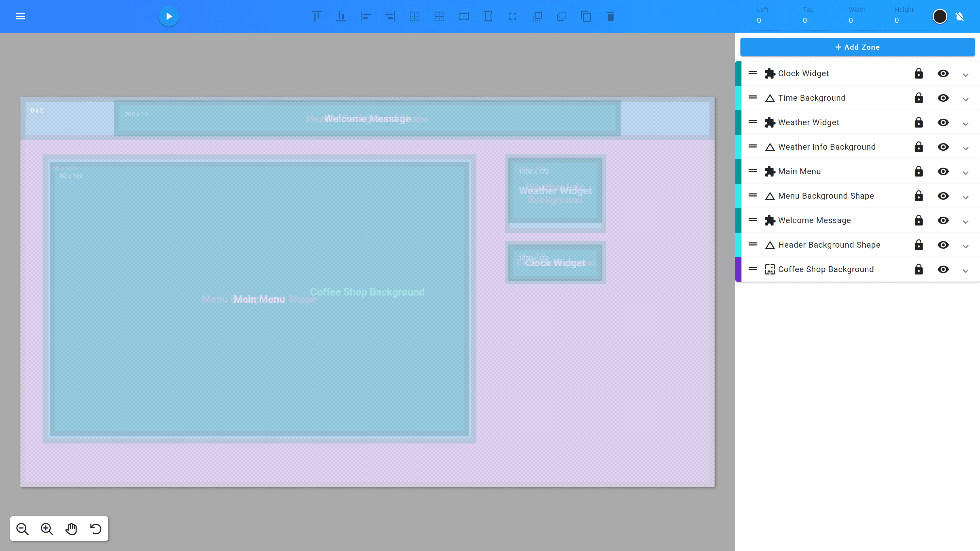This screenshot has height=551, width=980.
Task: Open the Header Background Shape details chevron
Action: coord(966,246)
